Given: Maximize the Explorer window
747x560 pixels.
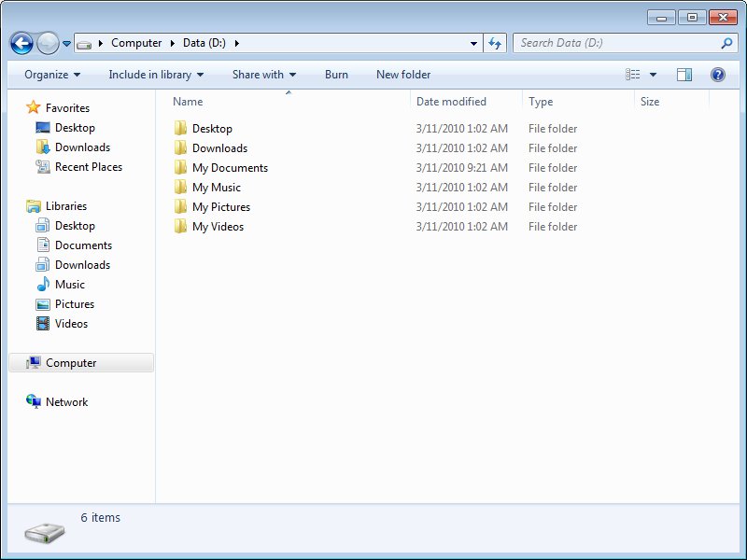Looking at the screenshot, I should (692, 18).
